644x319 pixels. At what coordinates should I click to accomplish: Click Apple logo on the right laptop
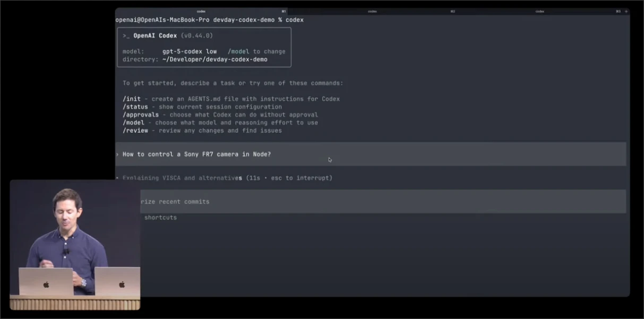tap(122, 284)
